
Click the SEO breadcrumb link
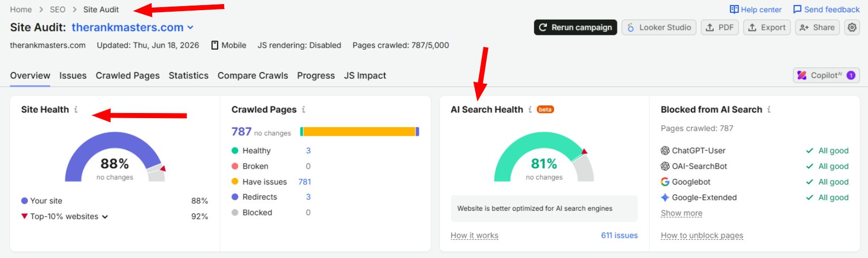(x=57, y=9)
